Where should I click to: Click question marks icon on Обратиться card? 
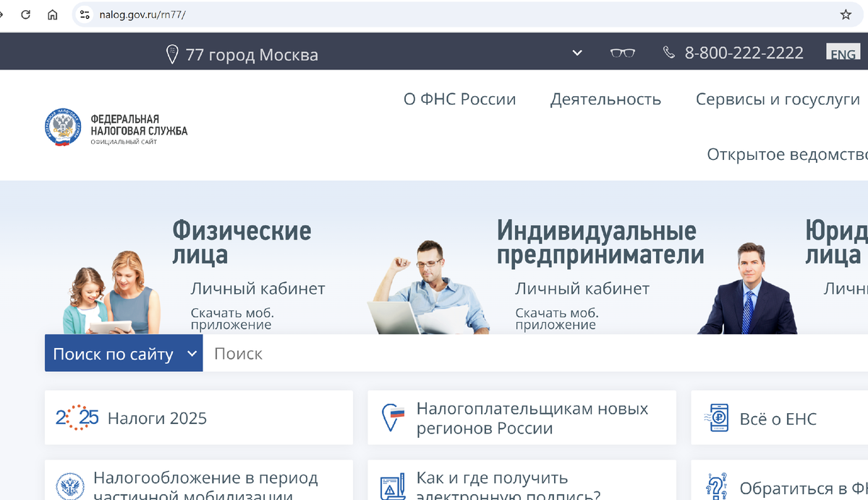[x=717, y=486]
